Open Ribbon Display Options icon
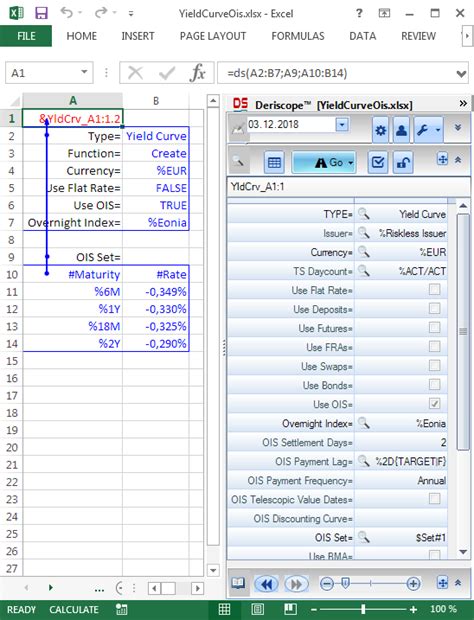This screenshot has width=474, height=620. [384, 13]
